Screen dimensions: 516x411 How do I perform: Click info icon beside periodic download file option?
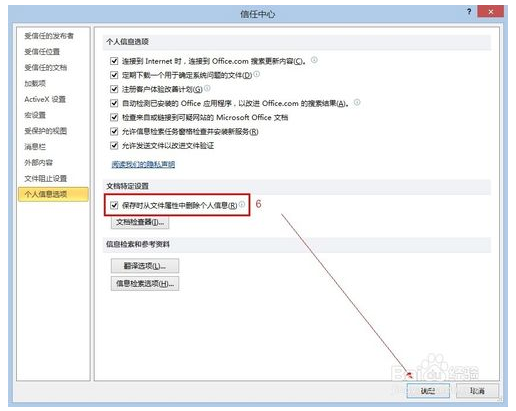coord(256,74)
